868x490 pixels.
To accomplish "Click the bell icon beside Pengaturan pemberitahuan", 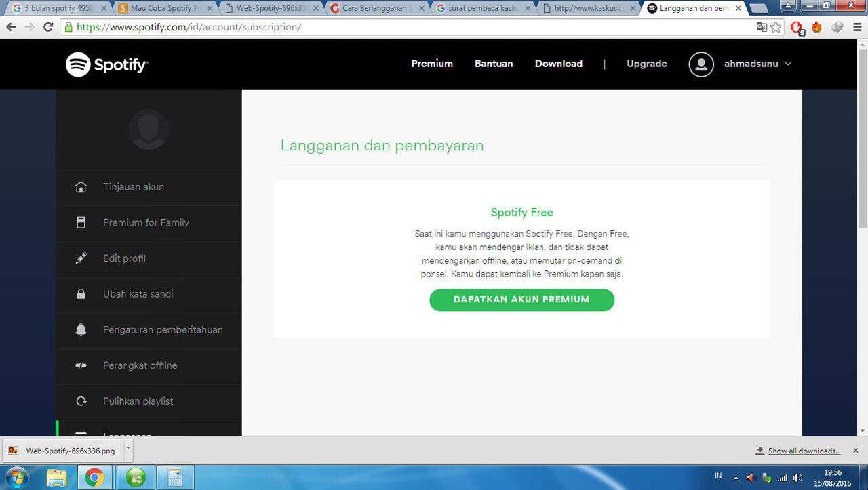I will pos(81,330).
